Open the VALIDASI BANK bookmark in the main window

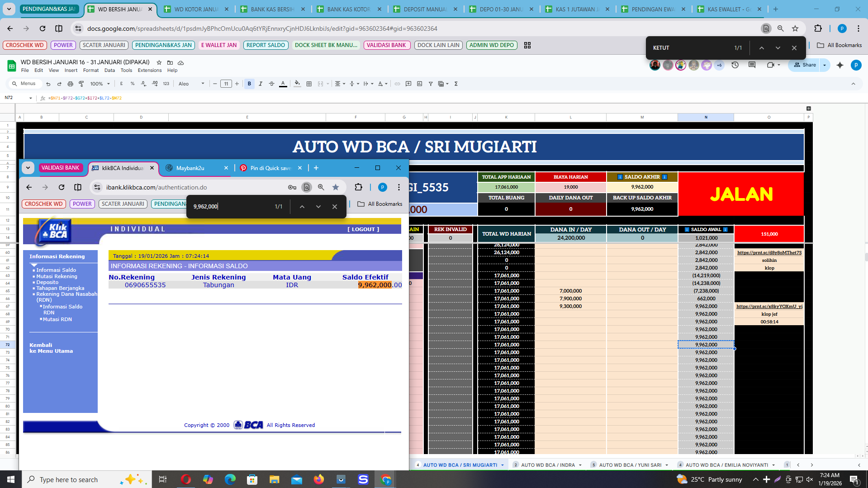coord(387,45)
